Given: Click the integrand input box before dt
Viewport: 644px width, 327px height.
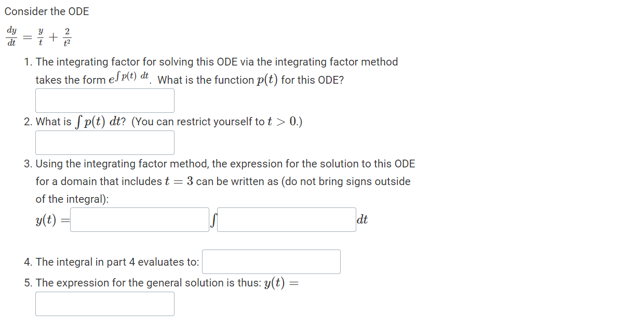Looking at the screenshot, I should coord(286,219).
